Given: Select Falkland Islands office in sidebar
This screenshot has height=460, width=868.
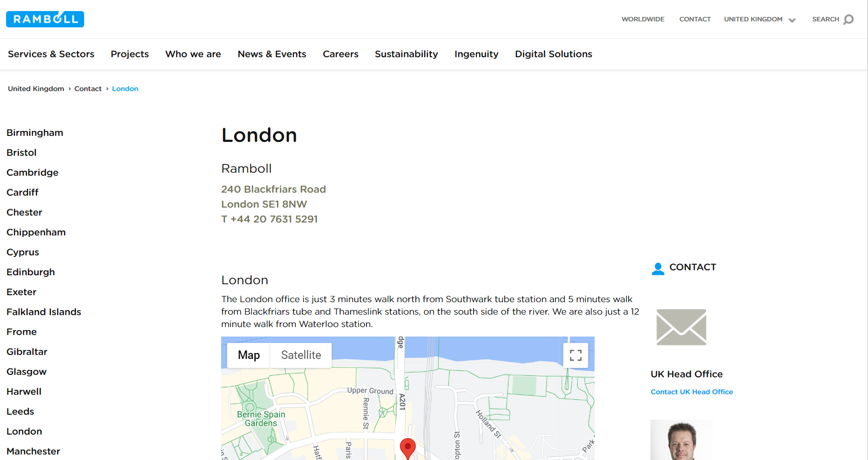Looking at the screenshot, I should pyautogui.click(x=44, y=312).
